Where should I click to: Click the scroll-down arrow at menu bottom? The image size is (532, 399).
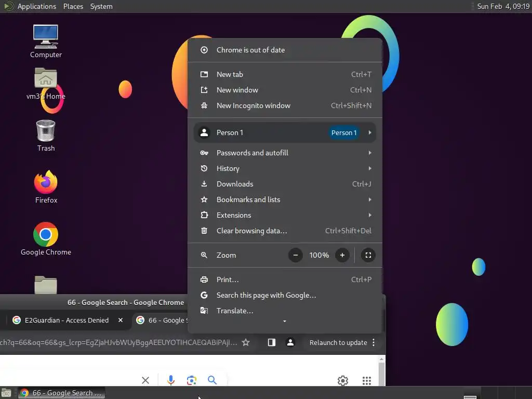point(285,321)
